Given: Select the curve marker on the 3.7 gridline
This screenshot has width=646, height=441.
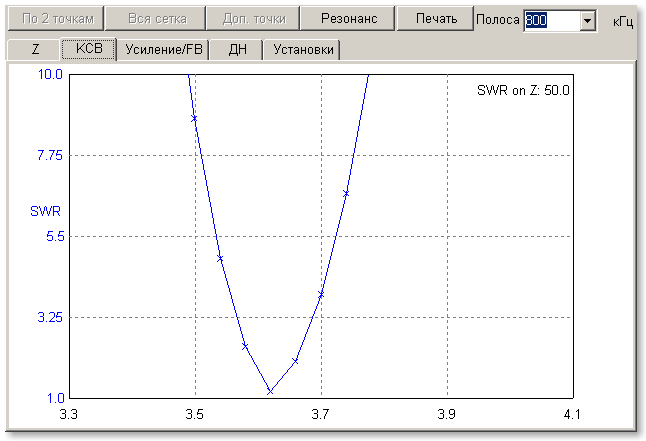Looking at the screenshot, I should coord(321,294).
